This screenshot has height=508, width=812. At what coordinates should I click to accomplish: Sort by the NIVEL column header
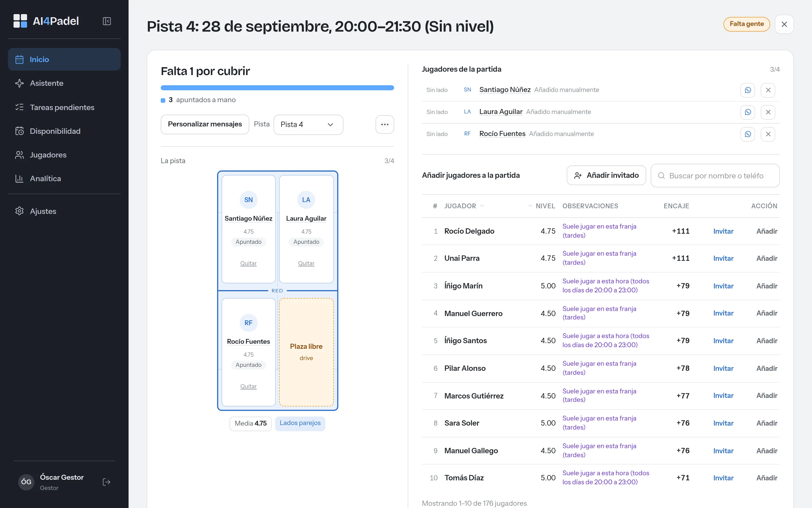click(x=542, y=206)
